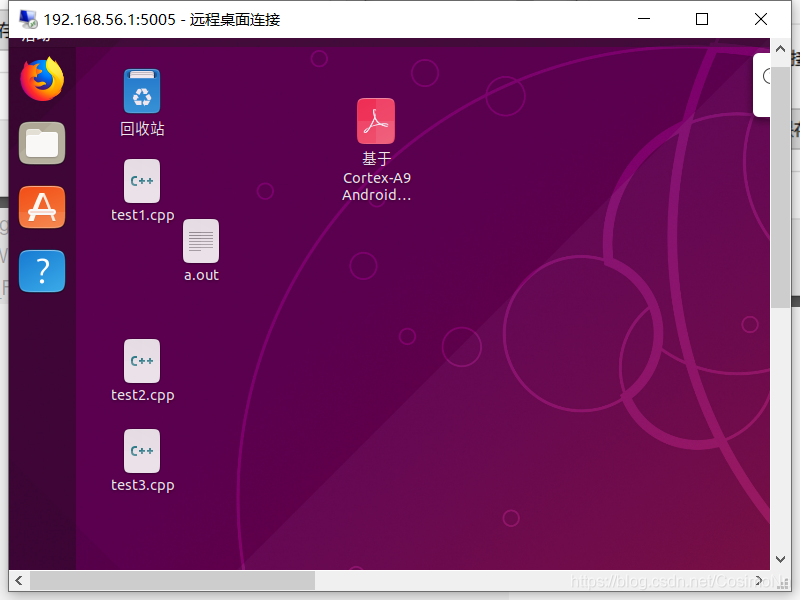This screenshot has width=800, height=600.
Task: Select the test3.cpp file icon
Action: point(142,451)
